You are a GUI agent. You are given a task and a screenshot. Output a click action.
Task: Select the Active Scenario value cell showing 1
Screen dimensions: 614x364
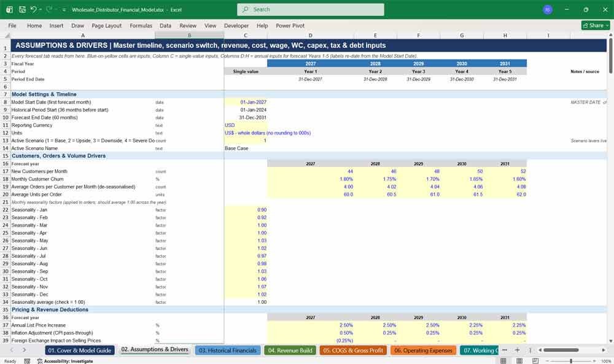[x=246, y=141]
